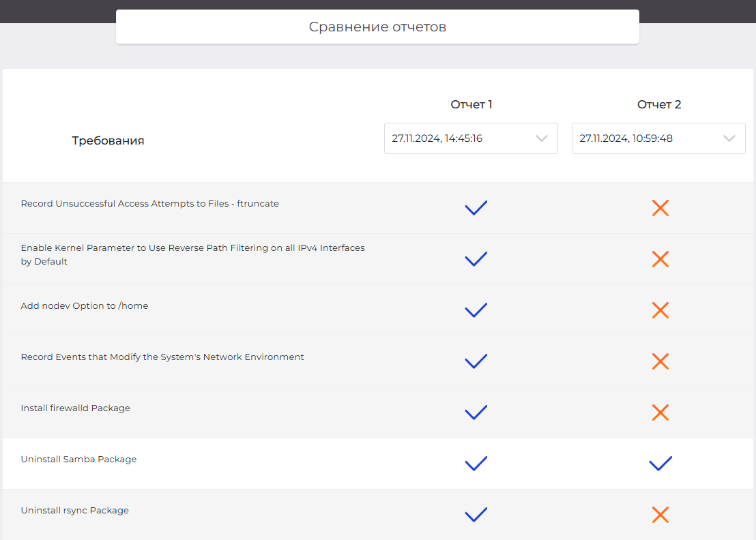The width and height of the screenshot is (756, 540).
Task: Select requirement 'Uninstall rsync Package'
Action: point(75,509)
